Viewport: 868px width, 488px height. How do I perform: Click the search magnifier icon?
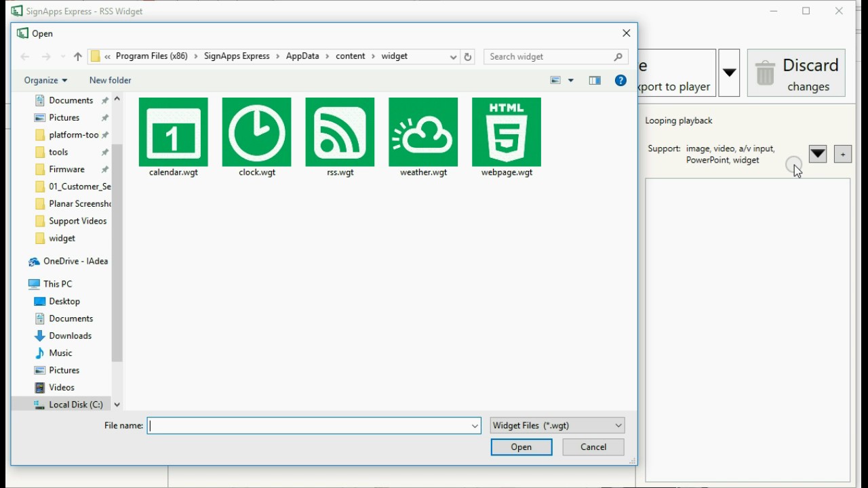pyautogui.click(x=618, y=57)
